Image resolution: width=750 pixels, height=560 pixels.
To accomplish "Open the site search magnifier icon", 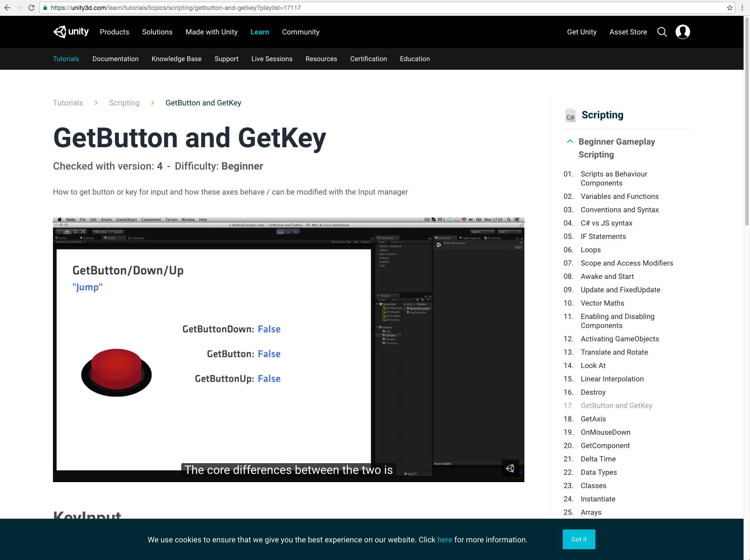I will coord(662,32).
